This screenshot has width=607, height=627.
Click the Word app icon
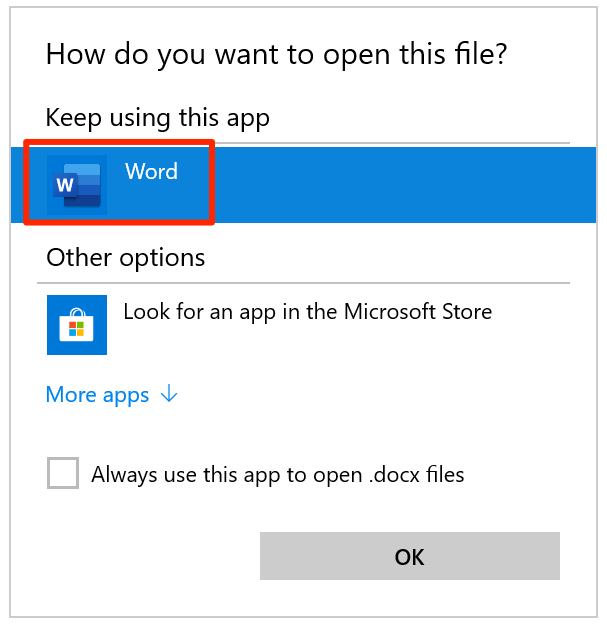[x=77, y=184]
